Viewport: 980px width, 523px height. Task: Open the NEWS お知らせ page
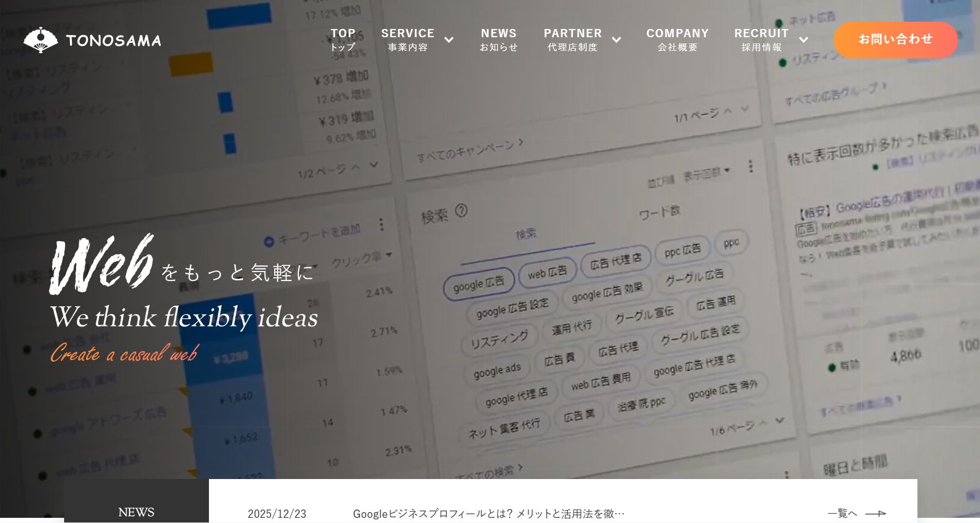[499, 39]
